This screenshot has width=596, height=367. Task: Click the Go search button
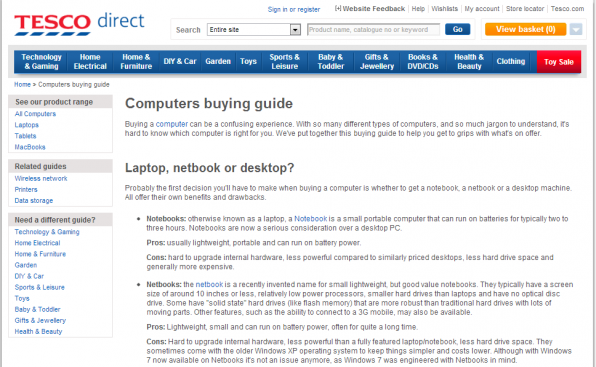(x=457, y=29)
